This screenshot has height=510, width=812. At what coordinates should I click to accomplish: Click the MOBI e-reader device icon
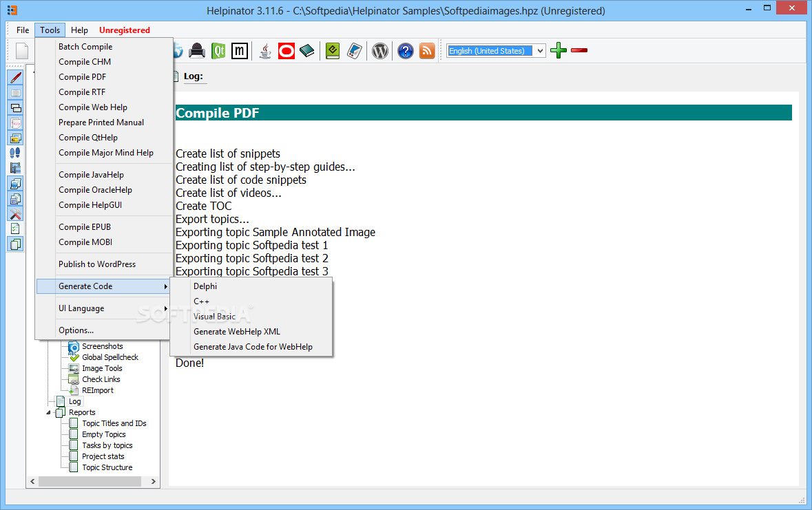tap(354, 51)
